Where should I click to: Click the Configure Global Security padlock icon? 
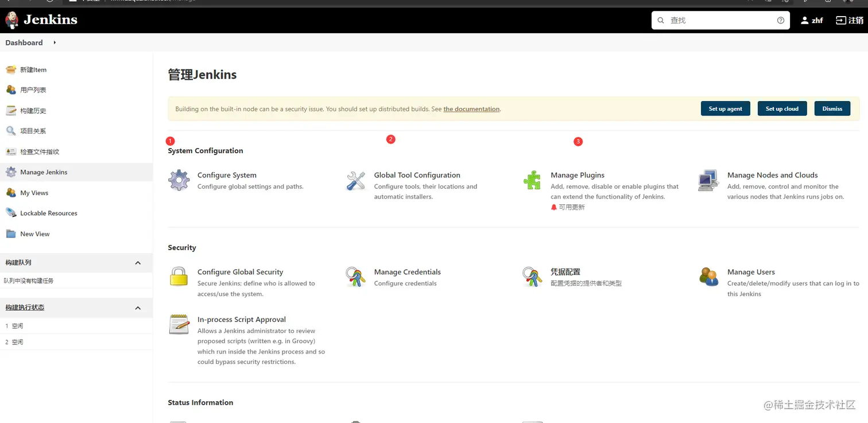(x=179, y=277)
